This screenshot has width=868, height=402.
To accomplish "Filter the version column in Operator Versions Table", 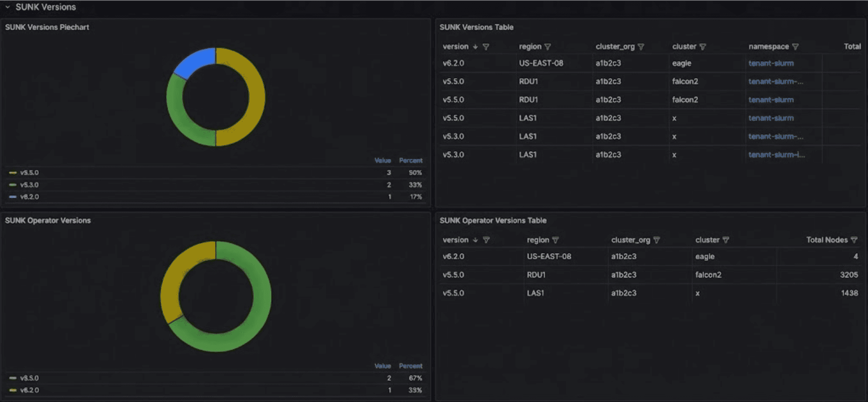I will point(486,240).
